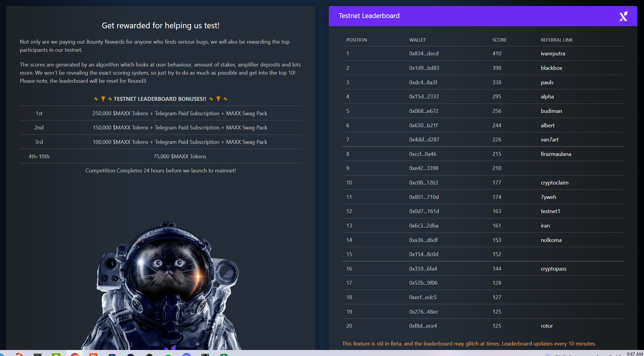Screen dimensions: 644x356
Task: Open the albert referral link
Action: [548, 125]
